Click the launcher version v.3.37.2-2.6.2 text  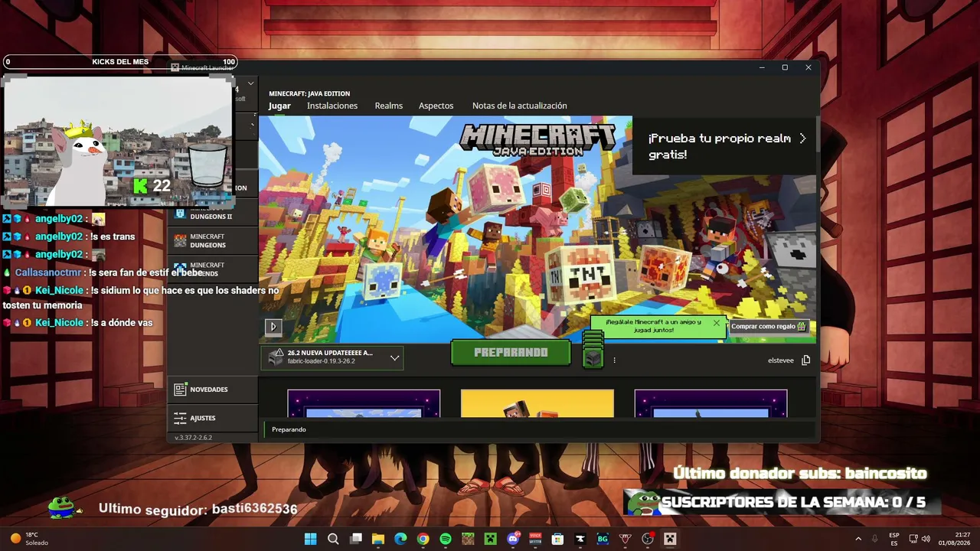193,438
